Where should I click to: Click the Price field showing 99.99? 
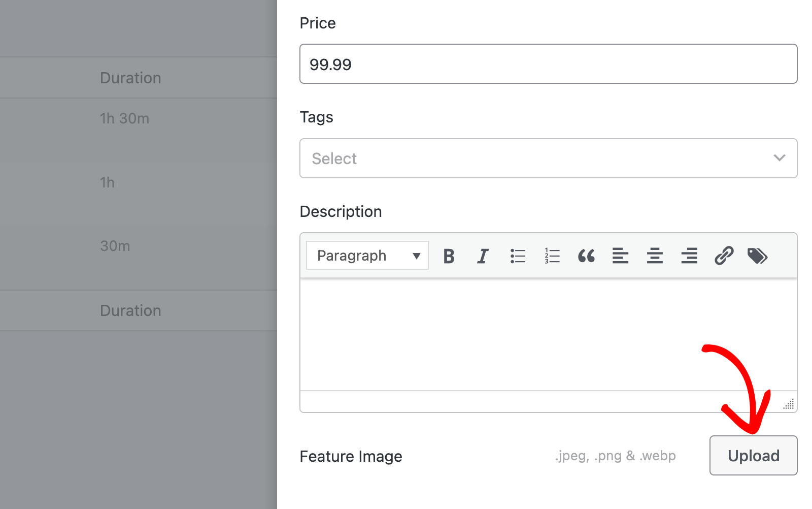(x=548, y=64)
